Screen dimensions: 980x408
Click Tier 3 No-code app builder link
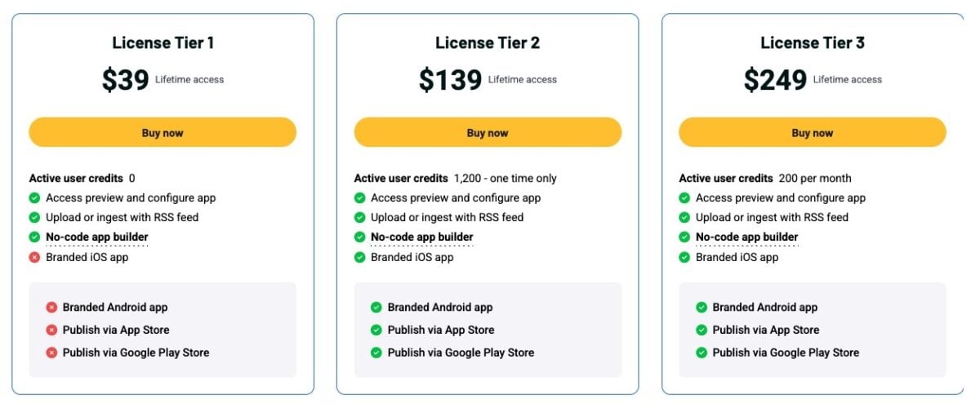tap(747, 237)
